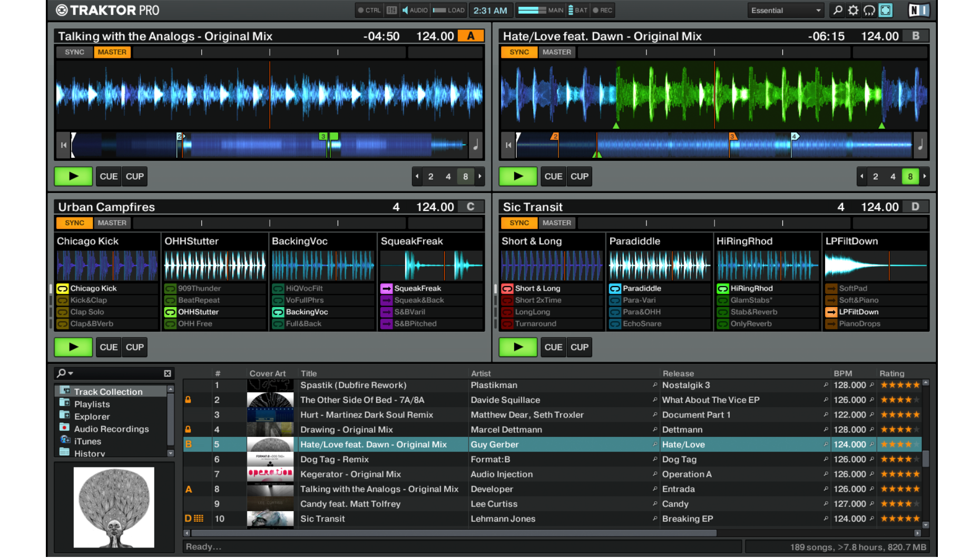Sort tracks by the Rating column header
980x558 pixels.
(x=891, y=373)
